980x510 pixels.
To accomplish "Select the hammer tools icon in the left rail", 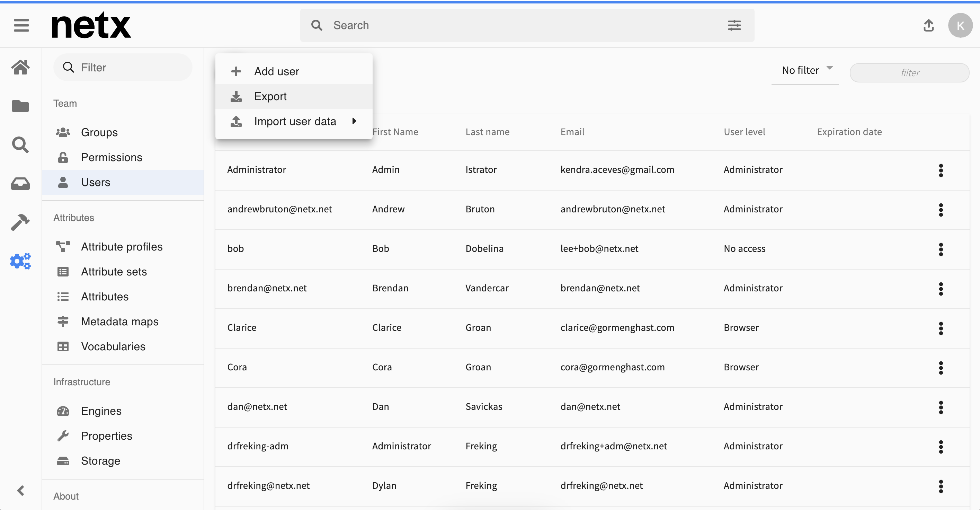I will 20,222.
